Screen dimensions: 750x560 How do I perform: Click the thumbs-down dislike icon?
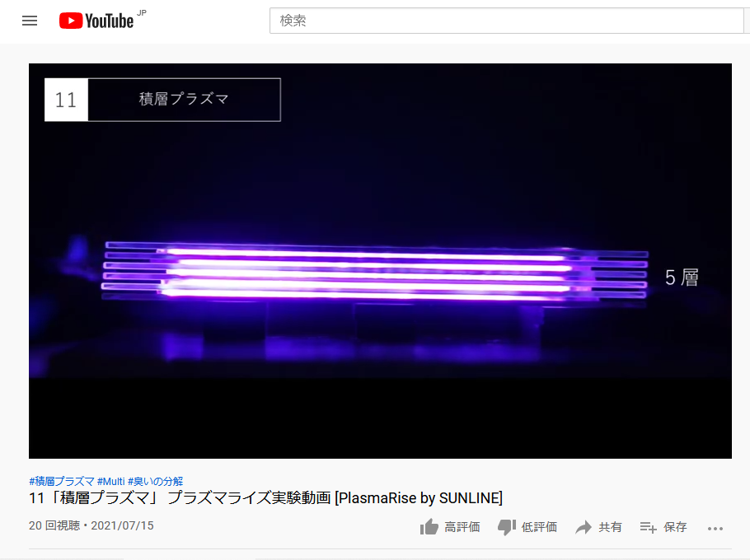point(507,528)
